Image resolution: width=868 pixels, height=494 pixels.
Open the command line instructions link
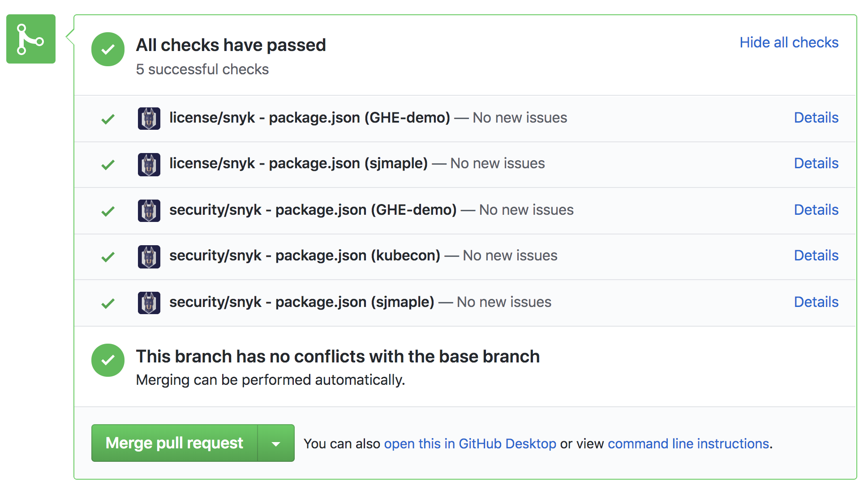[x=688, y=443]
